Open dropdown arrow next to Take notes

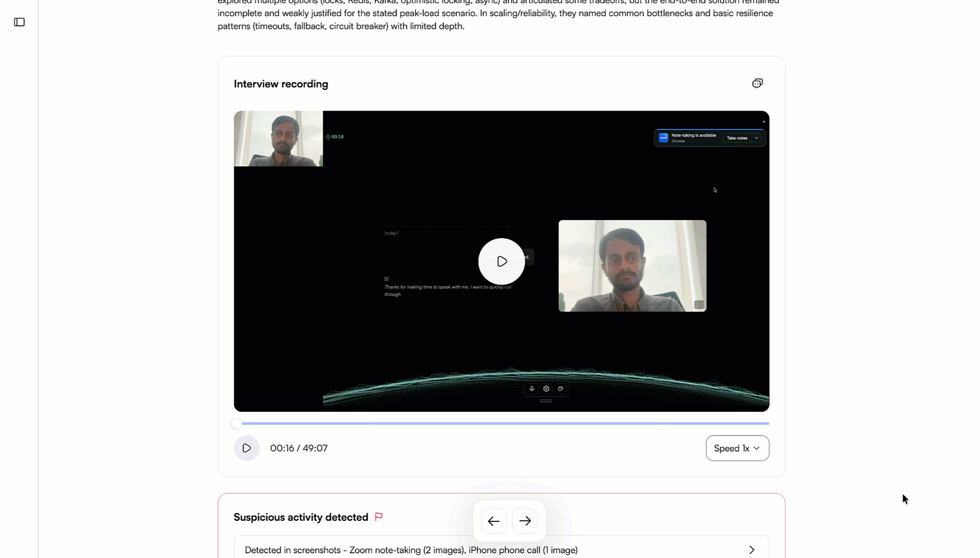[x=757, y=138]
